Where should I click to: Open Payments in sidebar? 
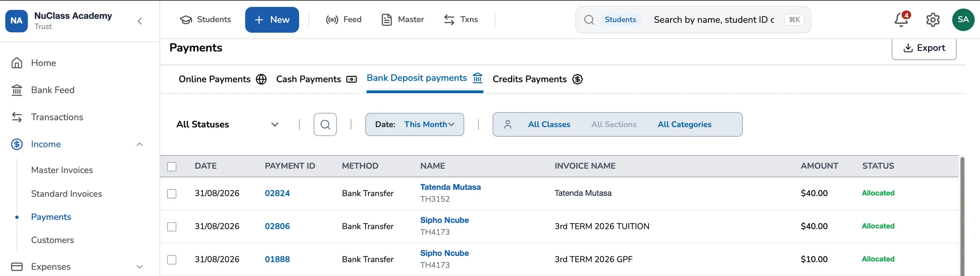(x=51, y=217)
